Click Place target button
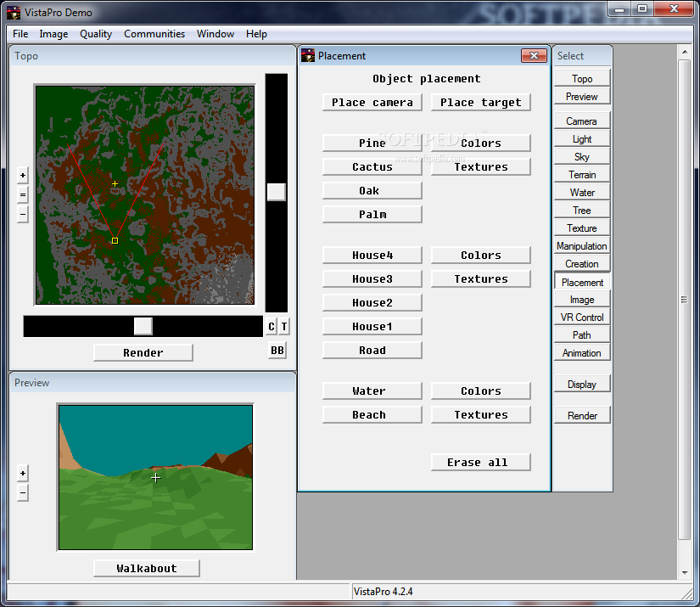The width and height of the screenshot is (700, 607). 481,102
